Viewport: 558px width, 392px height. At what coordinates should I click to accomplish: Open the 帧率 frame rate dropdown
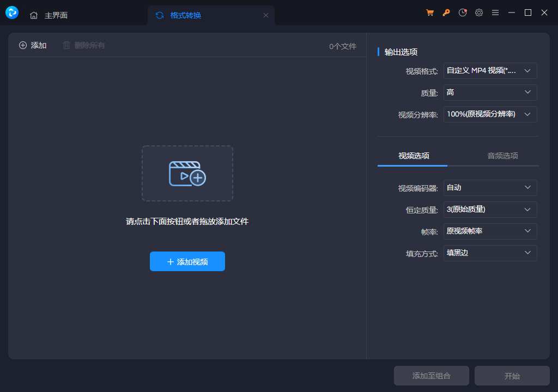click(x=489, y=231)
